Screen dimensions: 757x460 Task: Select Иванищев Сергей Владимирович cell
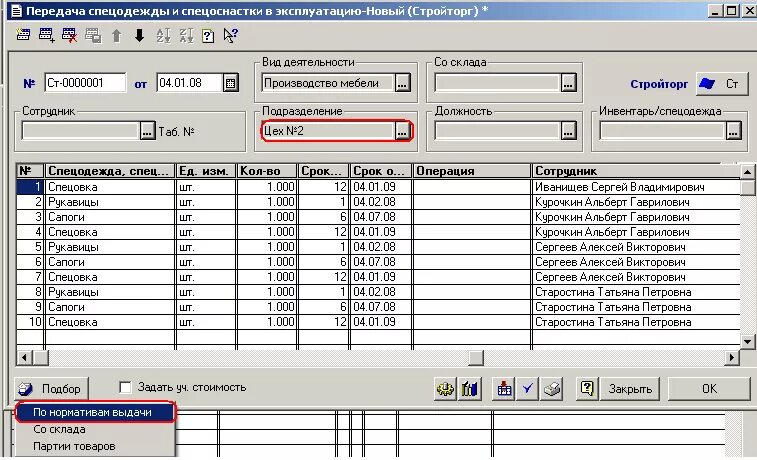pyautogui.click(x=636, y=187)
